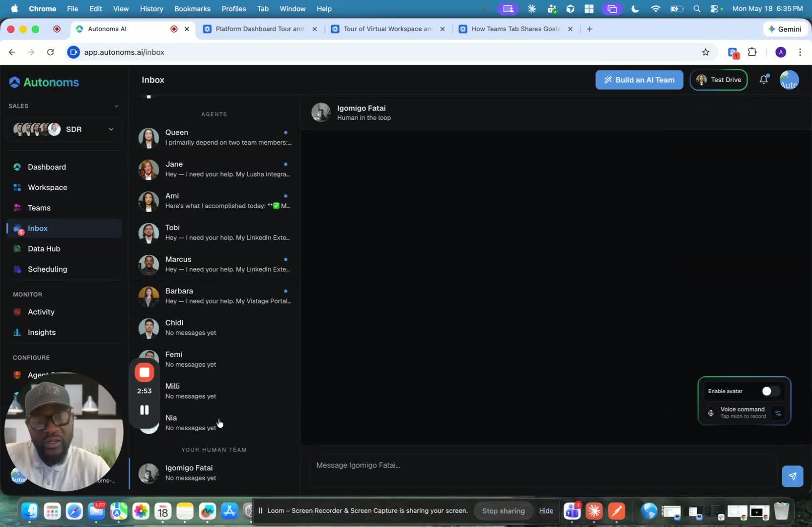
Task: Open the History menu
Action: [x=151, y=9]
